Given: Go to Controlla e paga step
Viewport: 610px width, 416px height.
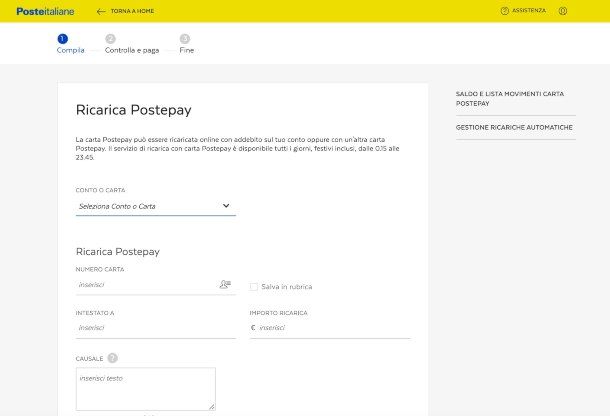Looking at the screenshot, I should click(x=132, y=50).
